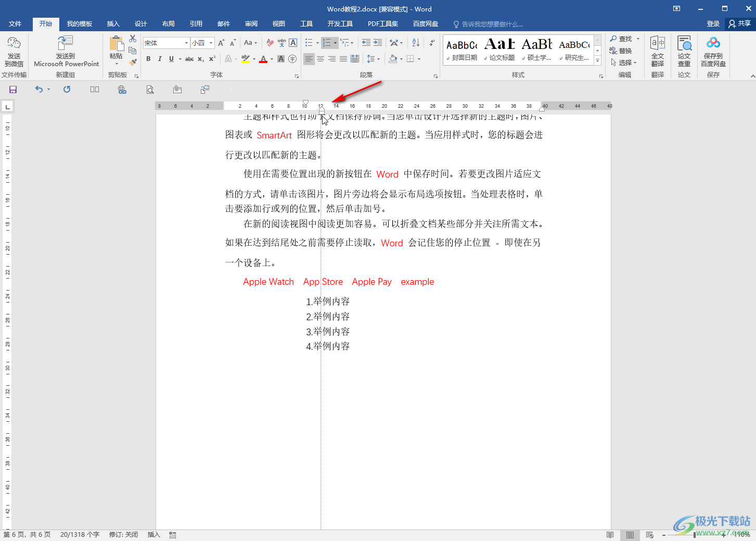This screenshot has height=541, width=756.
Task: Click the 论文查重 icon
Action: tap(684, 51)
